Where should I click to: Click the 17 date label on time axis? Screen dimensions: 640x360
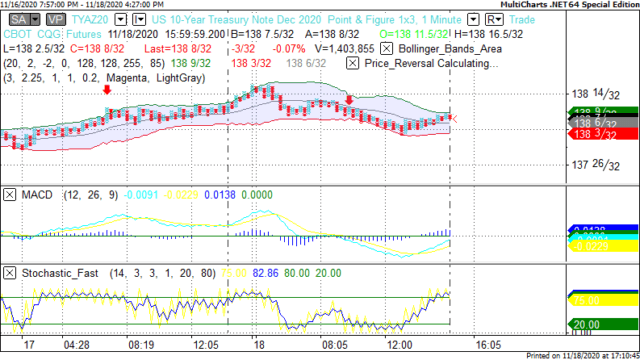(29, 345)
